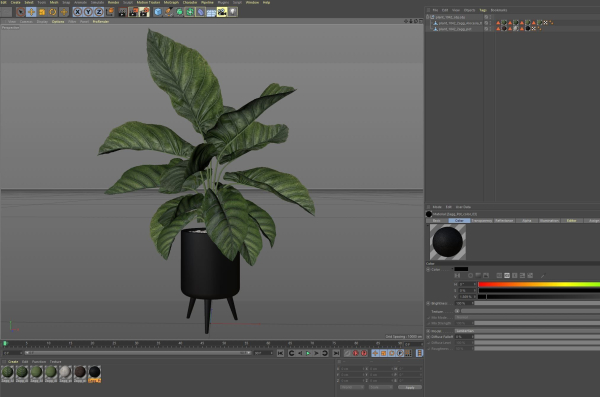Expand the top plant object hierarchy
Screen dimensions: 600x397
pyautogui.click(x=427, y=17)
